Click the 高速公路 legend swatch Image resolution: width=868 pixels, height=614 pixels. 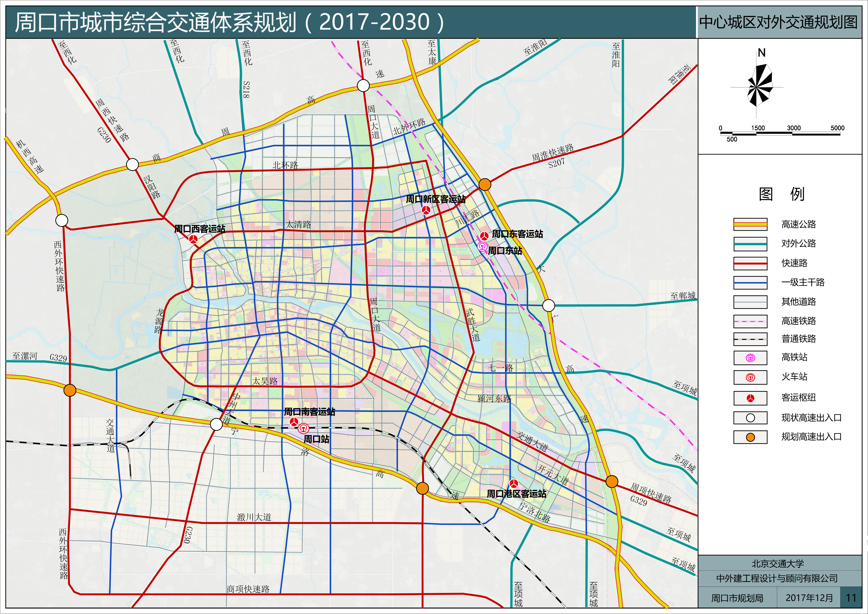coord(750,224)
